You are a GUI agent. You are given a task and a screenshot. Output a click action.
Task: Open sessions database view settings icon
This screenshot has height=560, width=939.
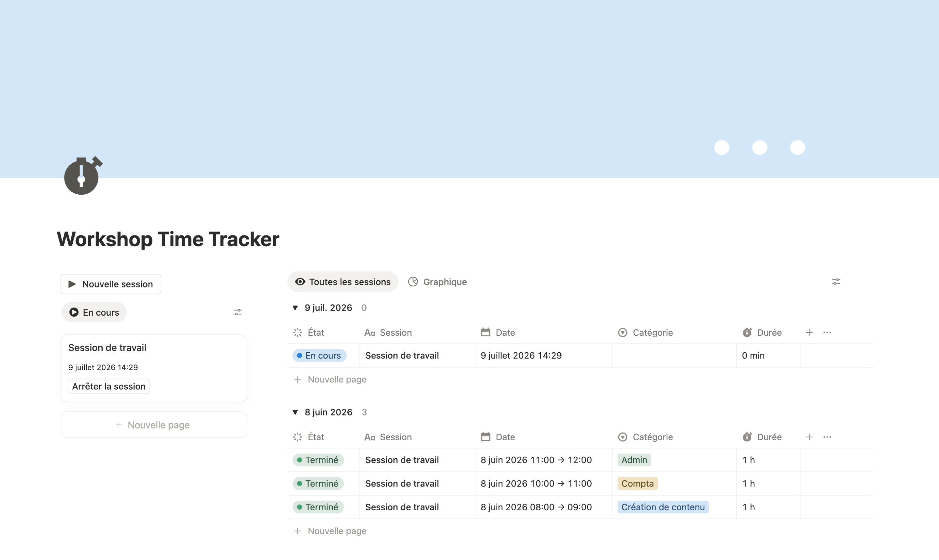click(x=836, y=282)
